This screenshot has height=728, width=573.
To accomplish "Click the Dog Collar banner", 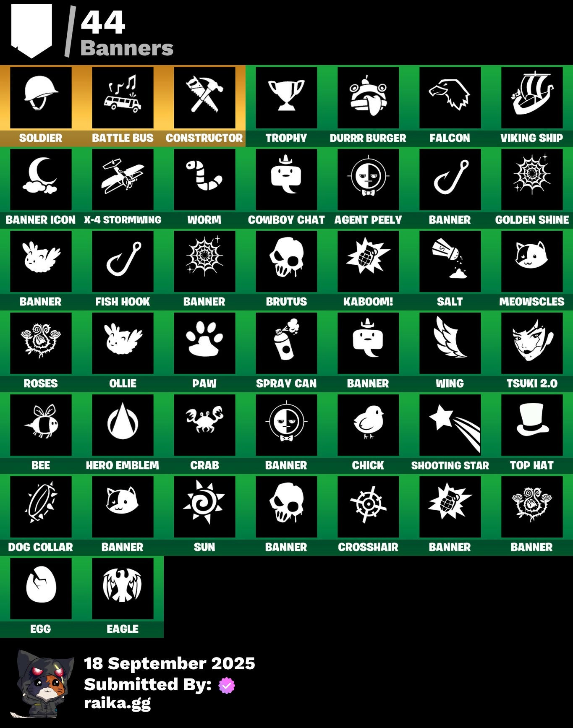I will tap(41, 507).
